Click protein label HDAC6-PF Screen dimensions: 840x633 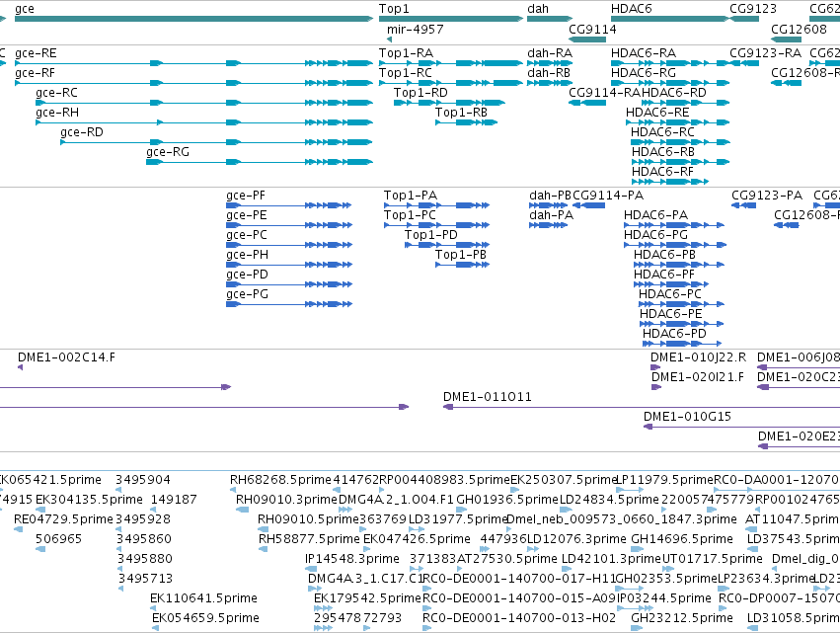click(x=664, y=275)
